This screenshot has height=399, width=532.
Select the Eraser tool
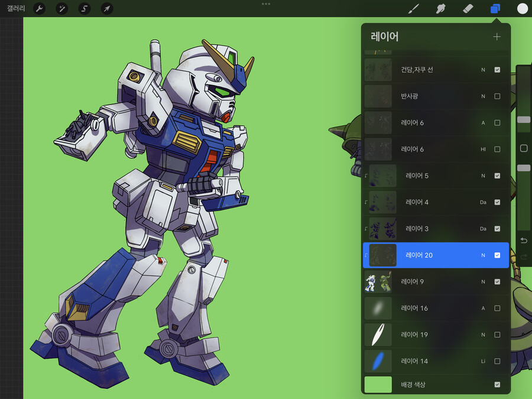tap(468, 9)
